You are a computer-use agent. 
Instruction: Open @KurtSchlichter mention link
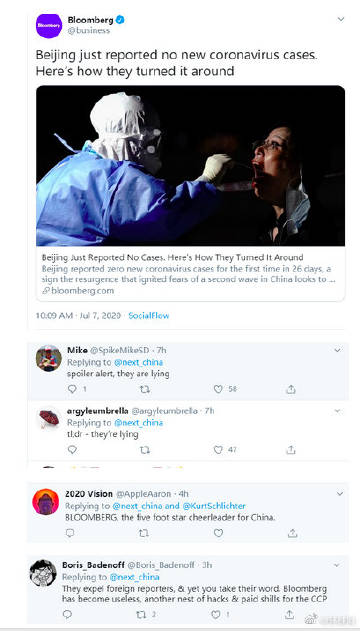click(214, 506)
